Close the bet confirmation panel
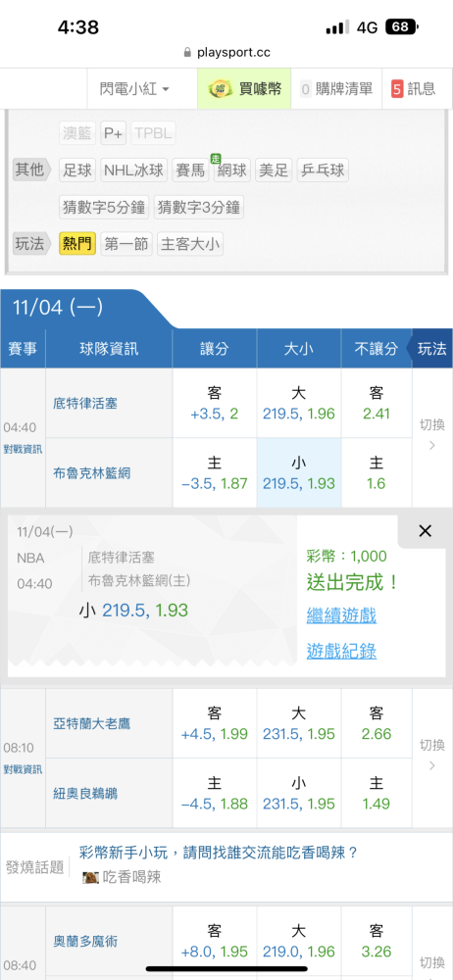The height and width of the screenshot is (980, 453). pyautogui.click(x=425, y=531)
